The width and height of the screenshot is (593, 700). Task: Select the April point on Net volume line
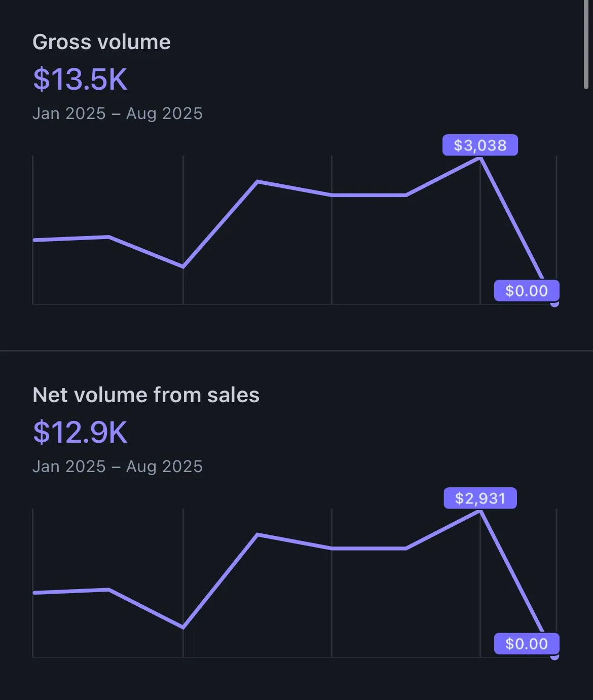[257, 534]
